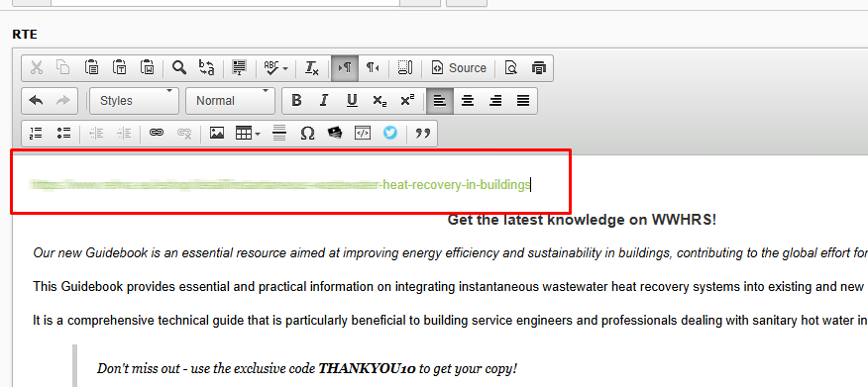Insert a horizontal line
Screen dimensions: 868x387
280,134
